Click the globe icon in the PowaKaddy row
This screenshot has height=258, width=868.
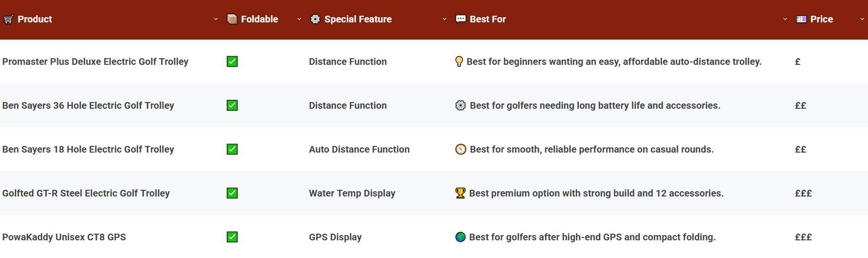coord(460,237)
